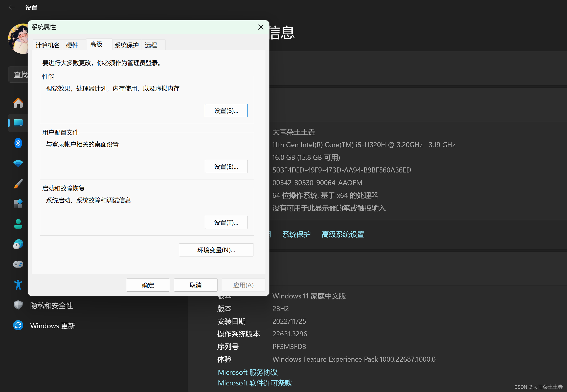
Task: Switch to the 系统保护 tab
Action: click(126, 45)
